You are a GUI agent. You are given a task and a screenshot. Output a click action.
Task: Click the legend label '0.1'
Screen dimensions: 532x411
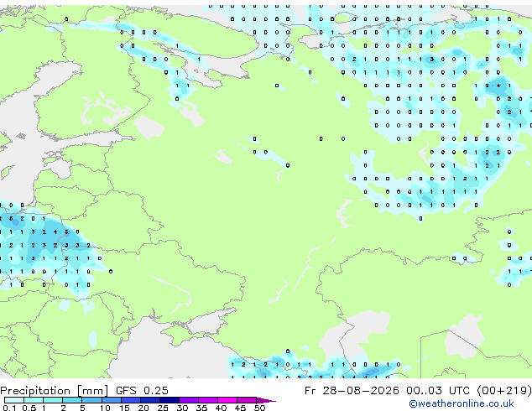pyautogui.click(x=9, y=408)
